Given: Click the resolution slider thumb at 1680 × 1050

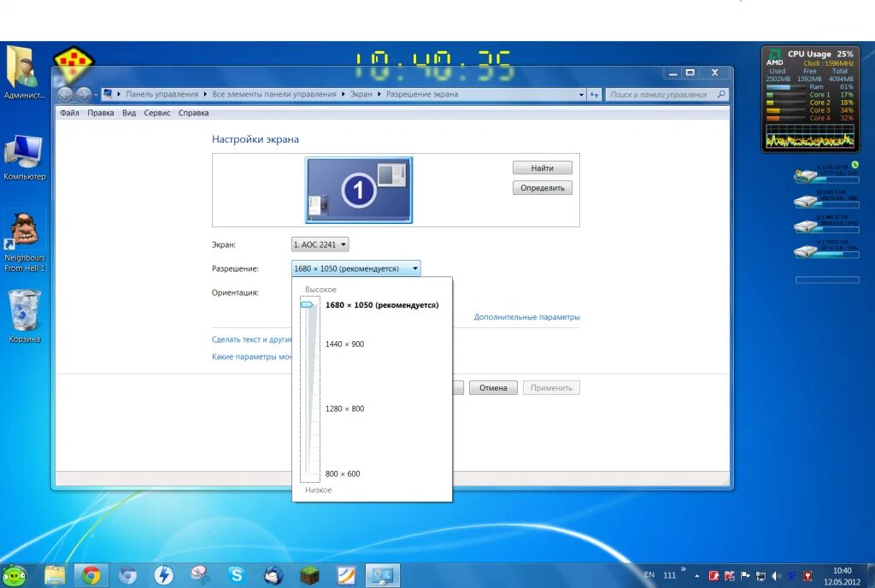Looking at the screenshot, I should (x=307, y=304).
